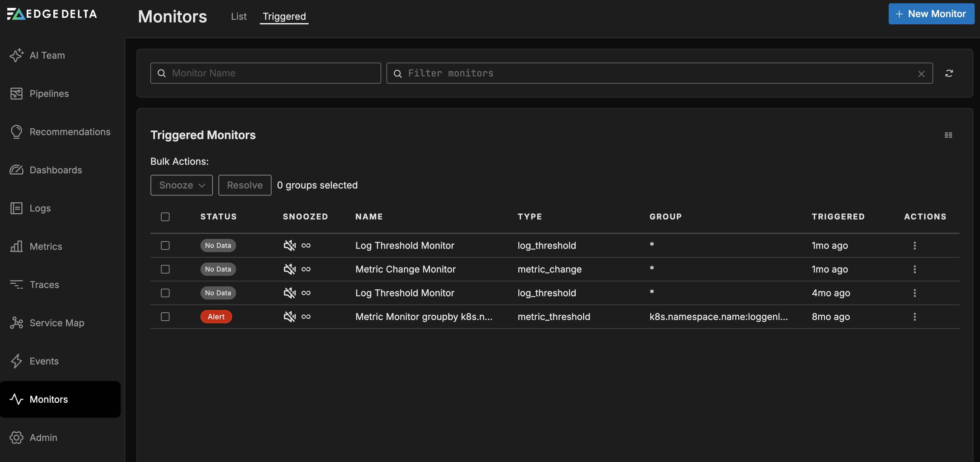Viewport: 980px width, 462px height.
Task: Open the Dashboards section
Action: 55,170
